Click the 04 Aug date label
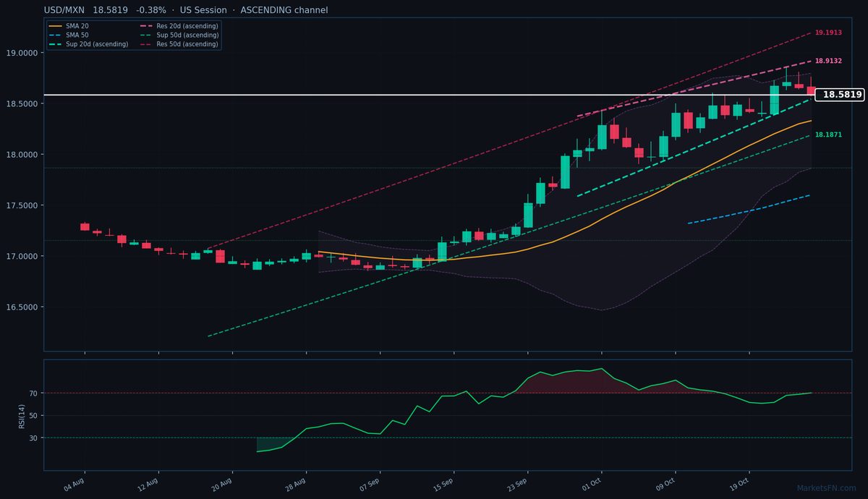Viewport: 868px width, 499px height. (75, 484)
